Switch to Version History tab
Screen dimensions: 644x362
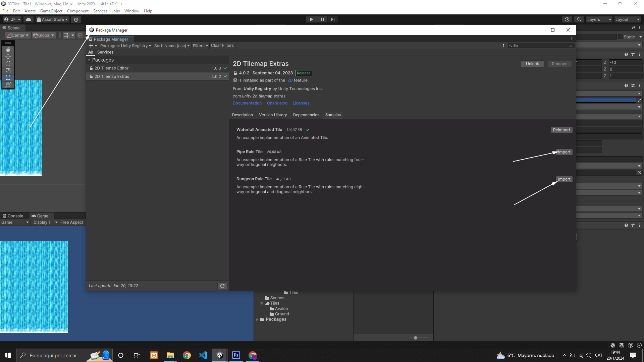click(273, 115)
